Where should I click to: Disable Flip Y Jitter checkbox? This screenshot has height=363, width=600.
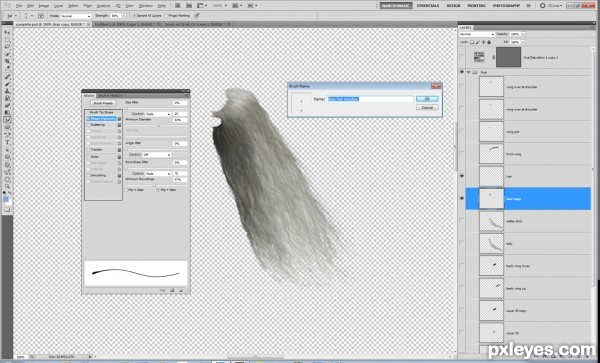pos(158,190)
